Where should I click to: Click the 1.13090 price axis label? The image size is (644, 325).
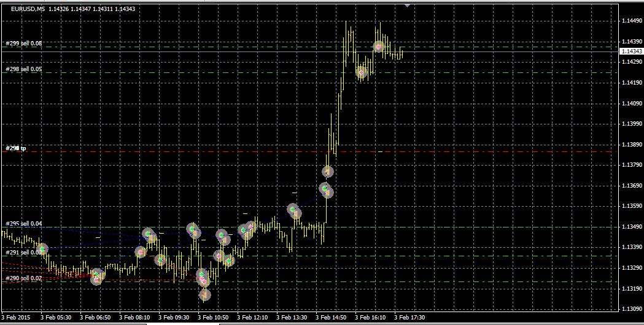(632, 308)
